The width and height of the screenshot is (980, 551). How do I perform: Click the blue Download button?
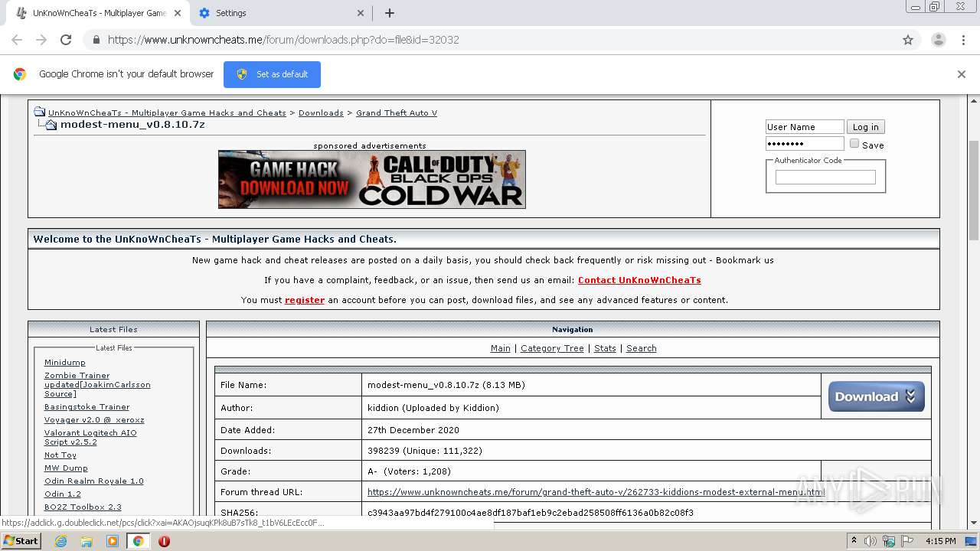[877, 396]
